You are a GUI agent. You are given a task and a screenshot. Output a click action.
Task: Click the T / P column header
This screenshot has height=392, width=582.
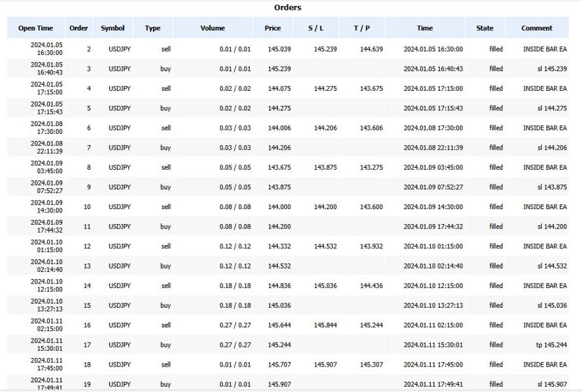(x=362, y=28)
